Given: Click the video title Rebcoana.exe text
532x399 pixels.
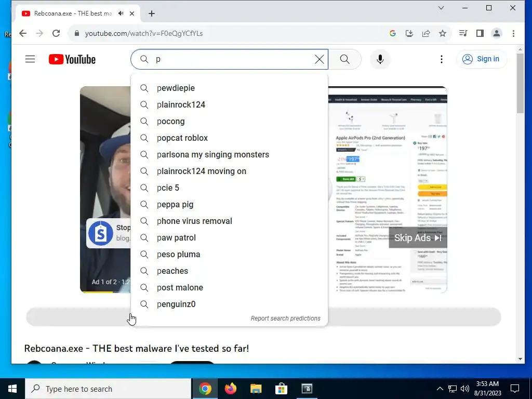Looking at the screenshot, I should [137, 349].
